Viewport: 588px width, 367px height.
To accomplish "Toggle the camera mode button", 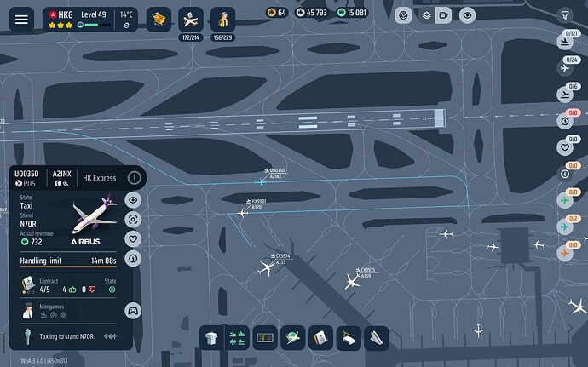I will 444,15.
